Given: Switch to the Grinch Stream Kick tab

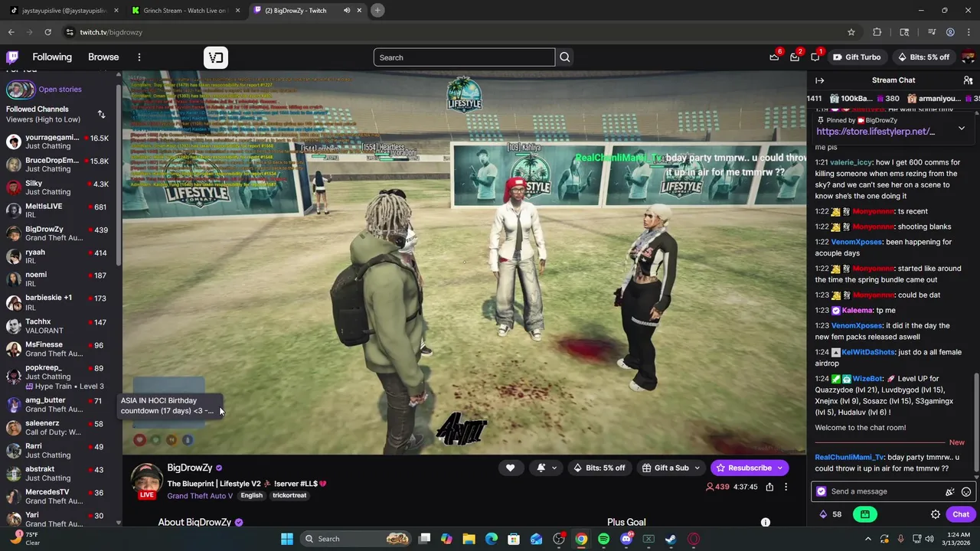Looking at the screenshot, I should [185, 11].
